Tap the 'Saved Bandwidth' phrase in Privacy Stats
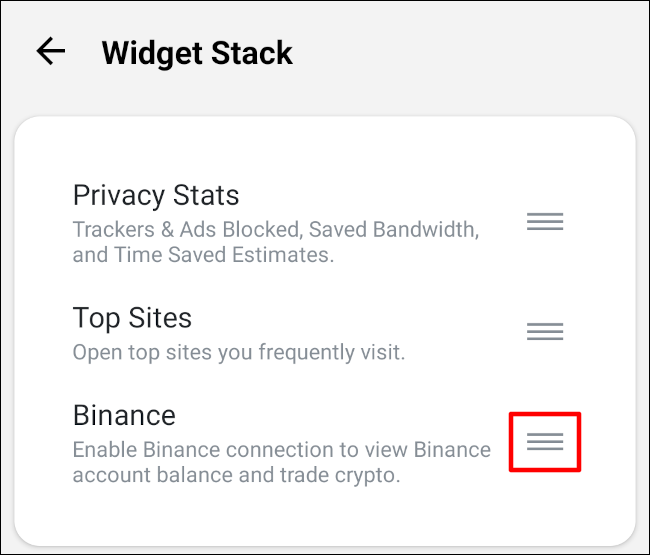 [x=394, y=229]
